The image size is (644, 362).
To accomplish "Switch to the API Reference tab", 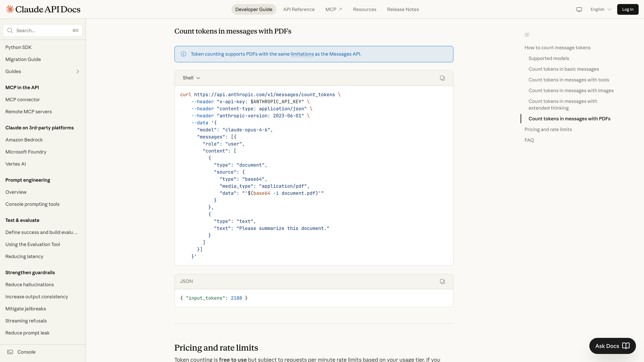I will pyautogui.click(x=299, y=9).
